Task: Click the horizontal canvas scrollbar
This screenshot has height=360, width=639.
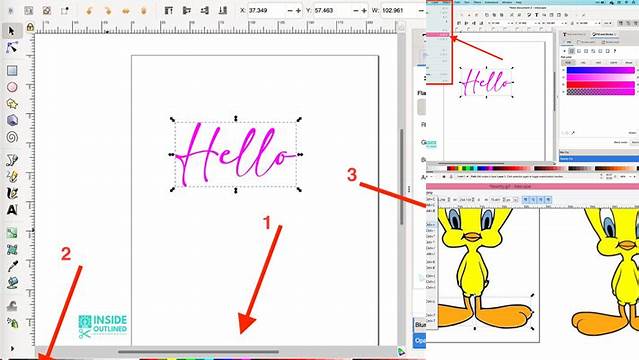Action: coord(198,351)
